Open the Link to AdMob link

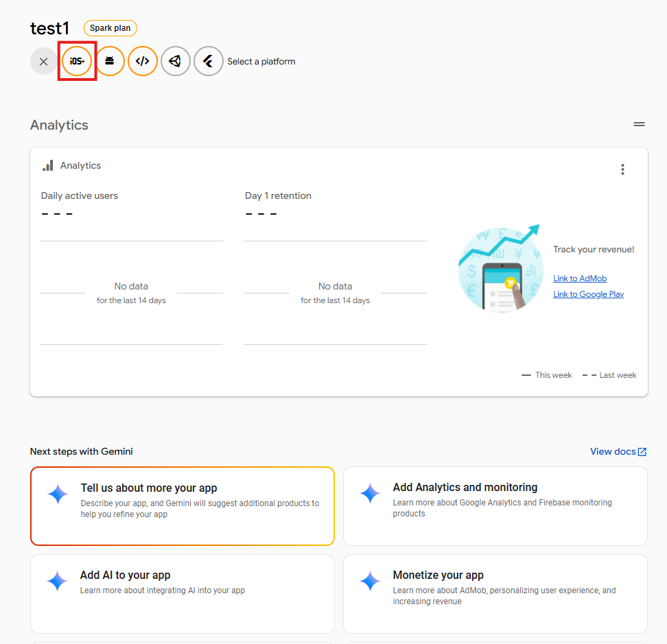point(580,278)
